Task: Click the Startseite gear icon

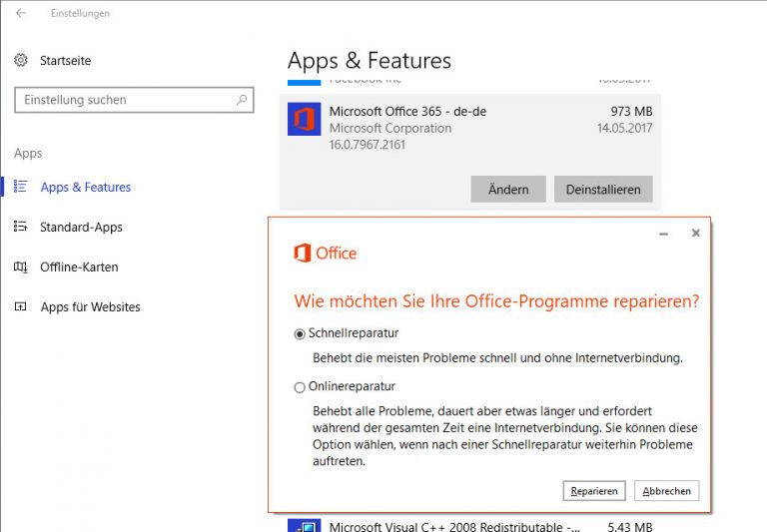Action: coord(21,60)
